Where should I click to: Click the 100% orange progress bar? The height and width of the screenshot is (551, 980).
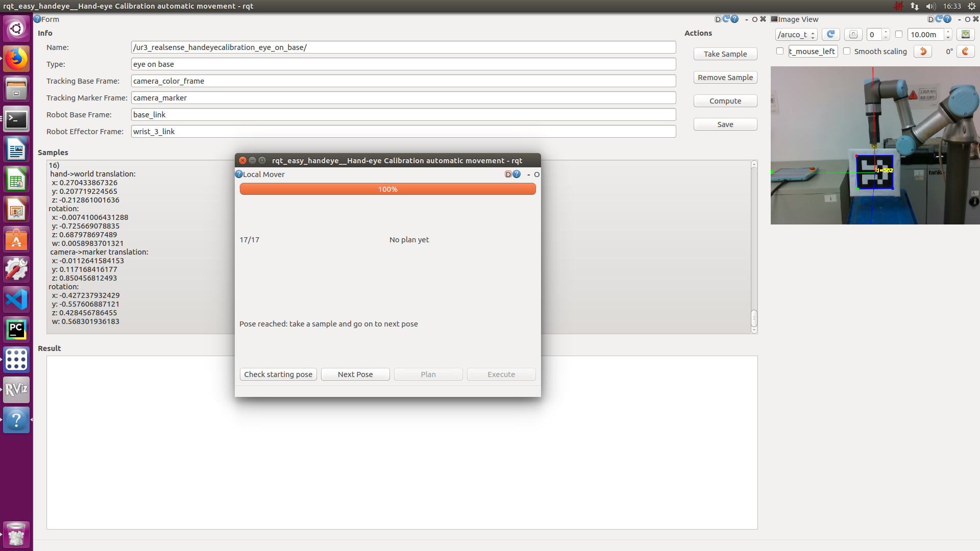click(387, 189)
